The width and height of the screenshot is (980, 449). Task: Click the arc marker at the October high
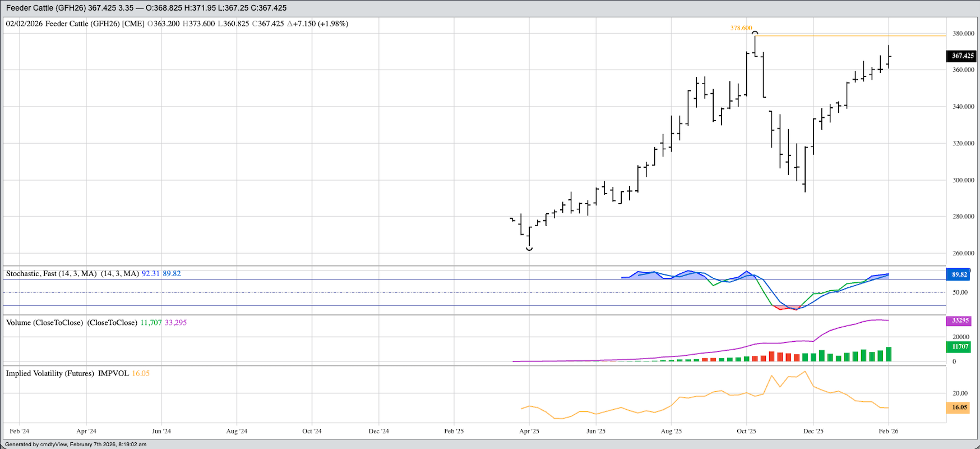click(x=755, y=33)
